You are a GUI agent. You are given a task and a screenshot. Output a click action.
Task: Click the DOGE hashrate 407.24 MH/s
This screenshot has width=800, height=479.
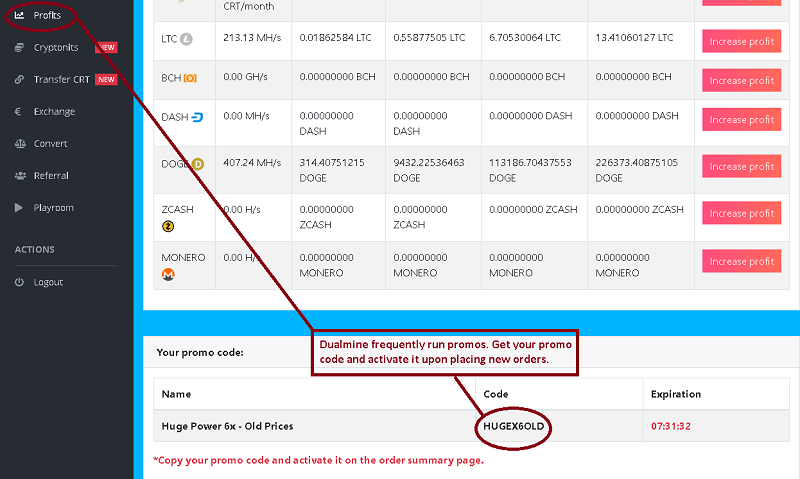pos(252,163)
